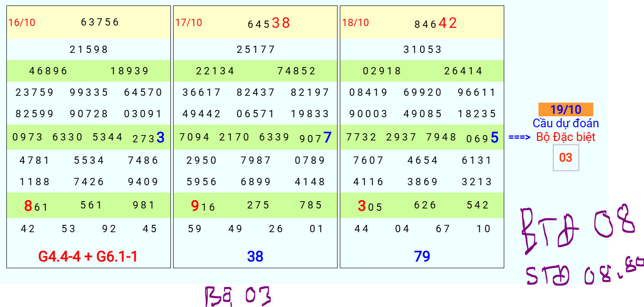Select number 22134 in the 17/10 panel

[215, 71]
